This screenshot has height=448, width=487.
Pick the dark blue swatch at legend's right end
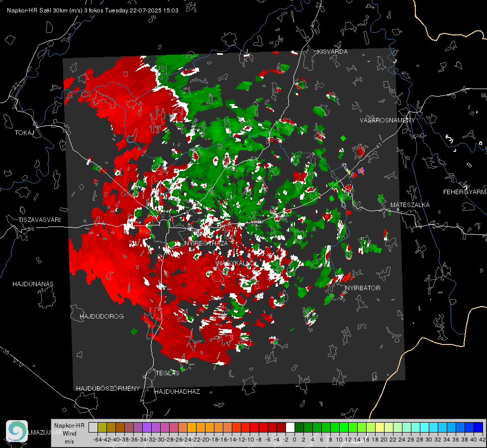click(479, 428)
